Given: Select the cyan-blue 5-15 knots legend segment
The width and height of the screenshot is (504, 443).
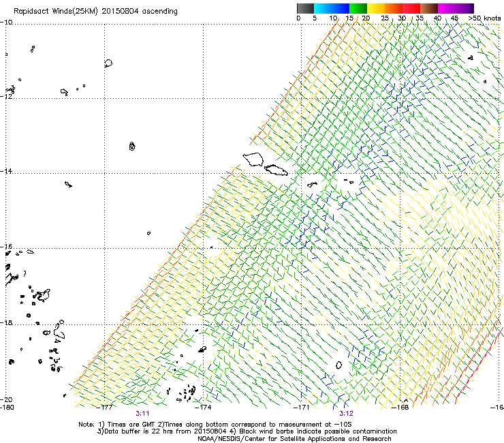Looking at the screenshot, I should coord(332,8).
